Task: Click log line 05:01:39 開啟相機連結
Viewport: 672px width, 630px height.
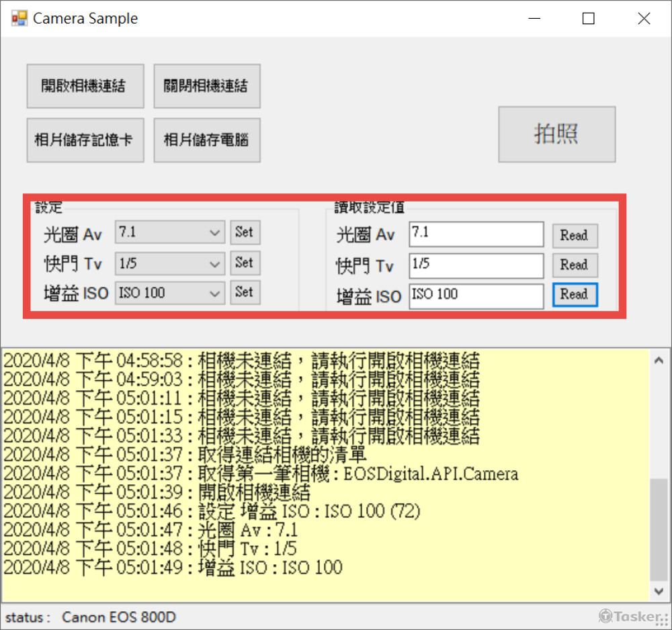Action: click(157, 492)
